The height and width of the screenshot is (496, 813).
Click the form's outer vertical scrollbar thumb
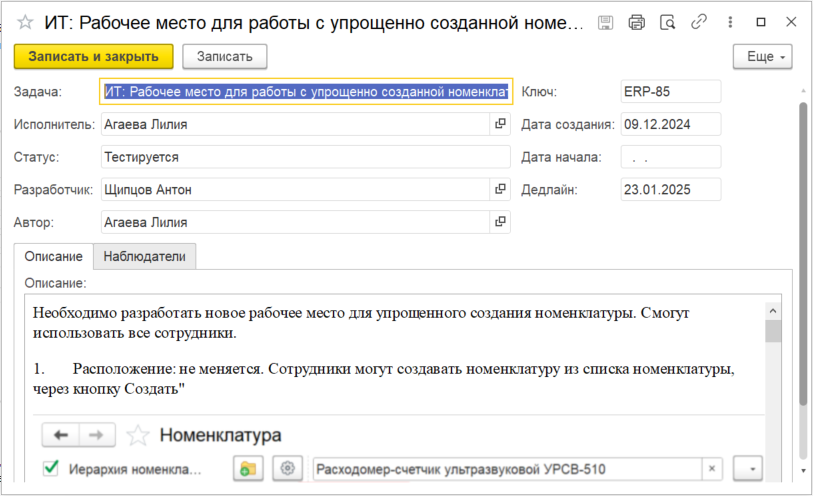(803, 254)
